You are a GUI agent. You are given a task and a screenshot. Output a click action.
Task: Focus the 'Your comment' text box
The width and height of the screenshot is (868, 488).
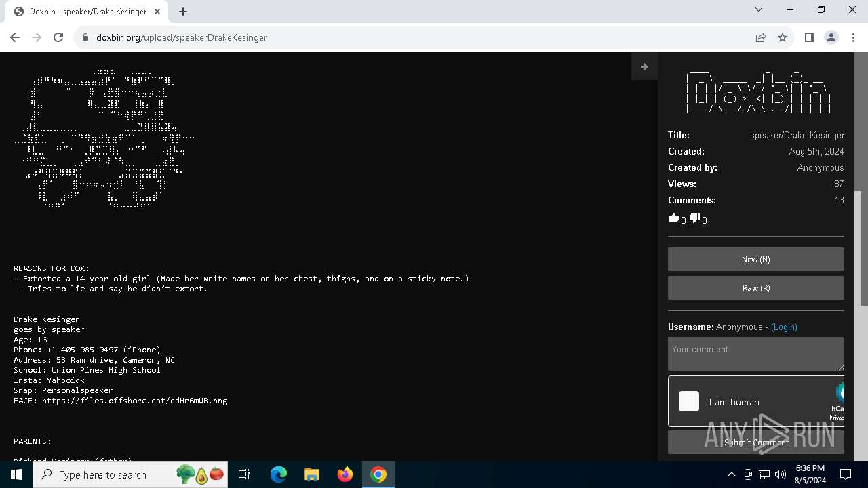tap(756, 354)
